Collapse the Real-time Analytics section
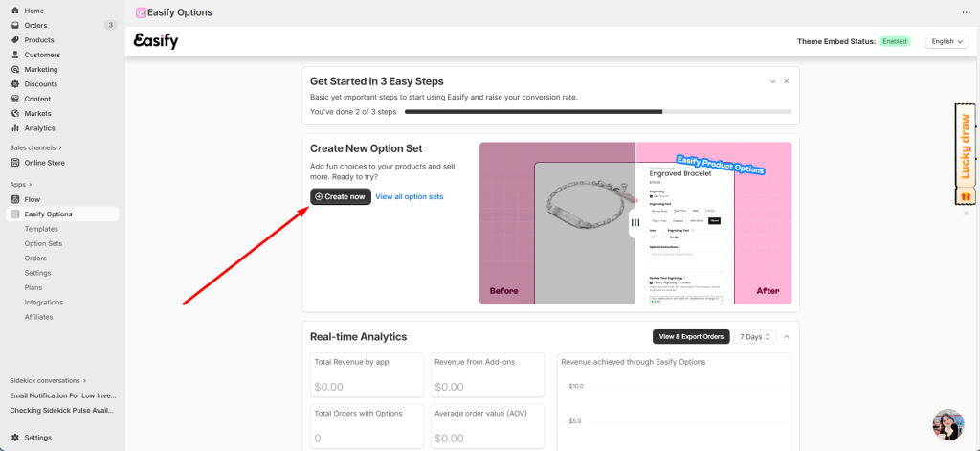 pyautogui.click(x=787, y=337)
